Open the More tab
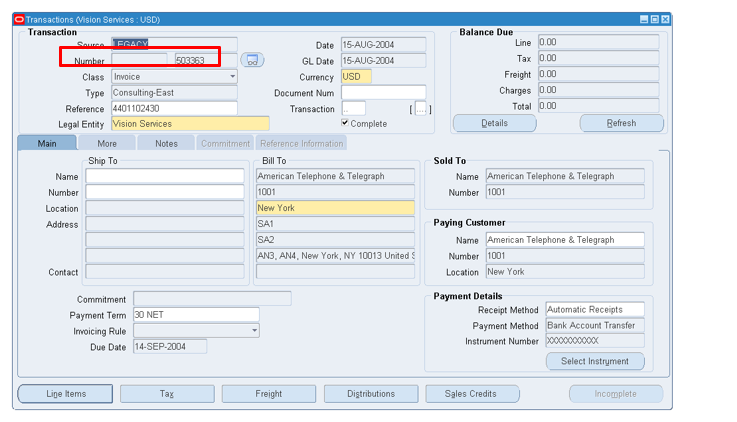Screen dimensions: 737x422 click(x=107, y=143)
